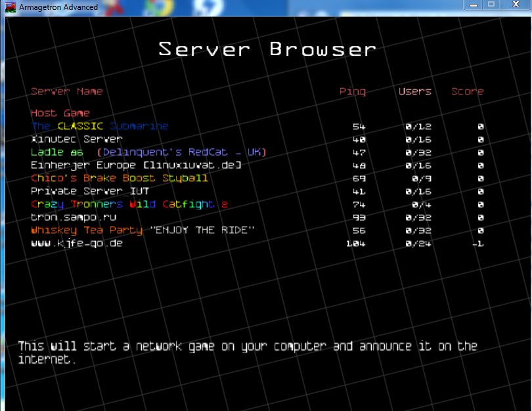The height and width of the screenshot is (411, 532).
Task: Sort server list by Score column
Action: pos(467,91)
